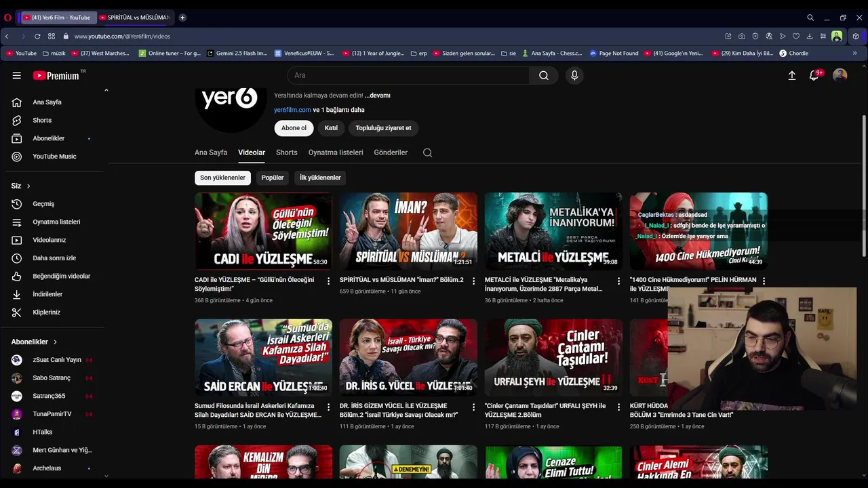Open Oynatma listeleri in the sidebar
The width and height of the screenshot is (868, 488).
pos(57,222)
